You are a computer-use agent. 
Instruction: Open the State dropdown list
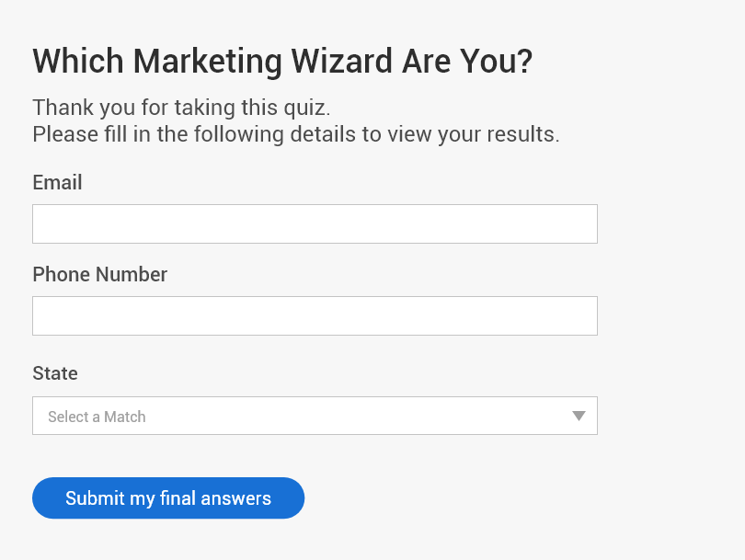pos(315,416)
